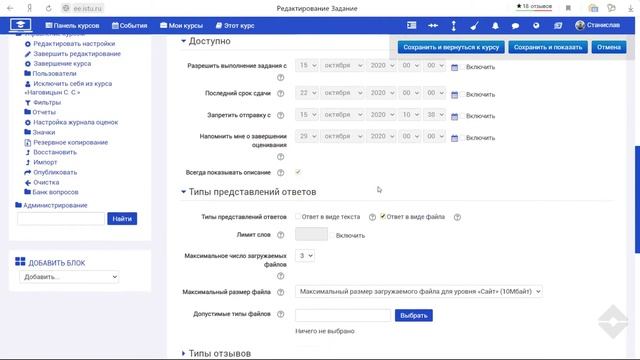640x360 pixels.
Task: Click help icon next to Ответ в виде текста
Action: 372,217
